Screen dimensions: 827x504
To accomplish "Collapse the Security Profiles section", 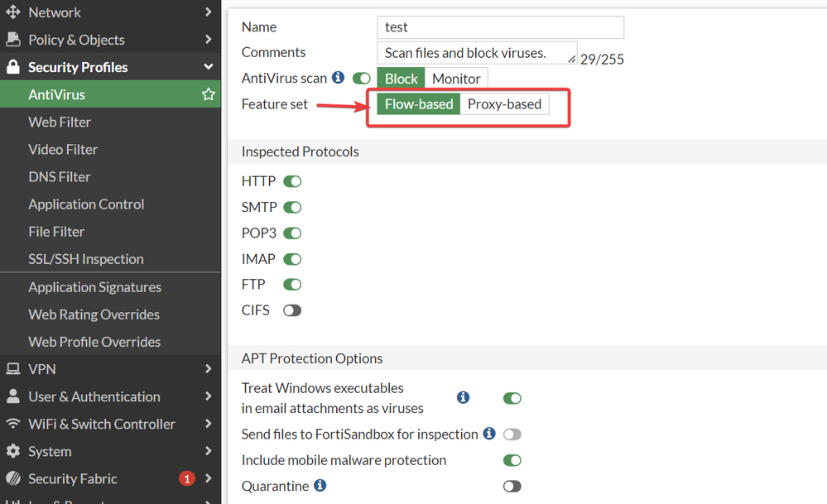I will coord(208,67).
